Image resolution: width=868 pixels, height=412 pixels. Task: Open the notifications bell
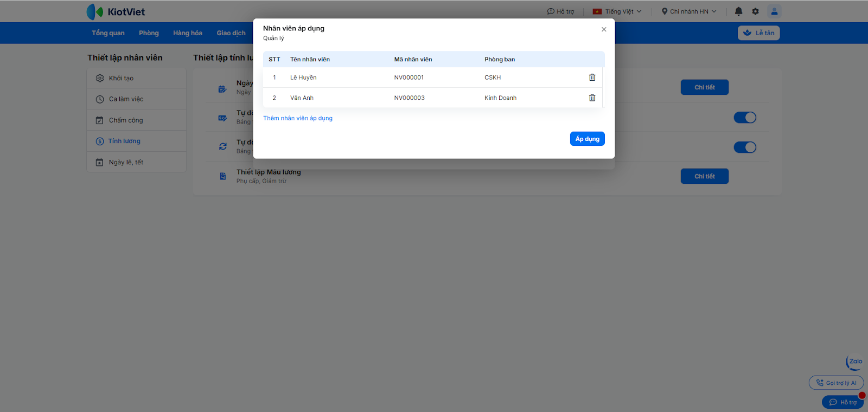click(x=738, y=11)
